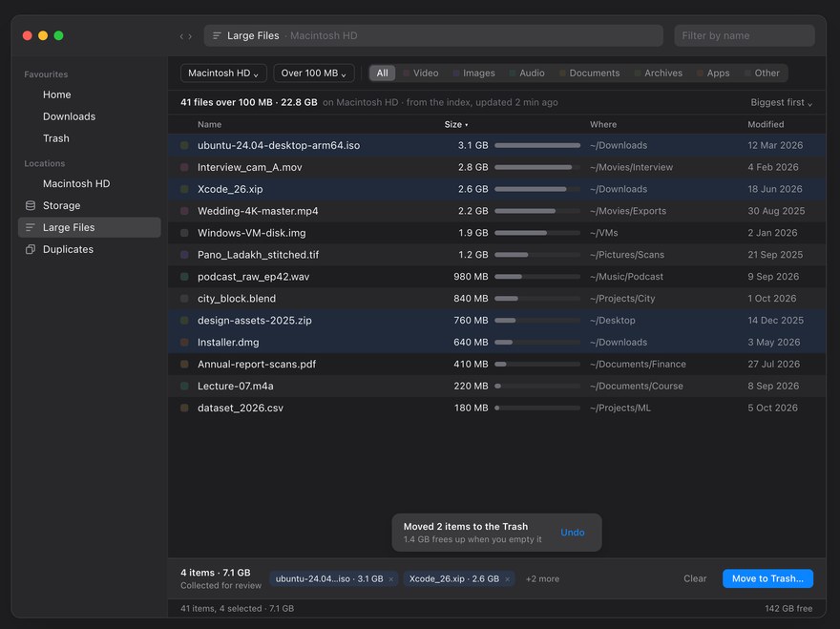Open the Over 100 MB size dropdown

click(314, 73)
